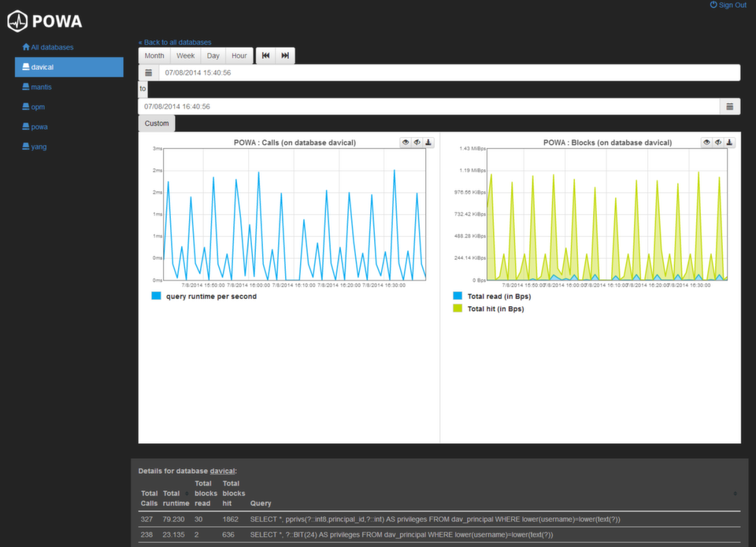Sort table by Query column header

tap(261, 503)
